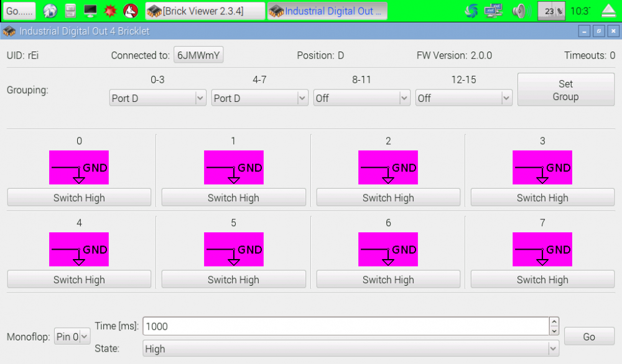Click the volume speaker icon
Screen dimensions: 622x364
(519, 11)
